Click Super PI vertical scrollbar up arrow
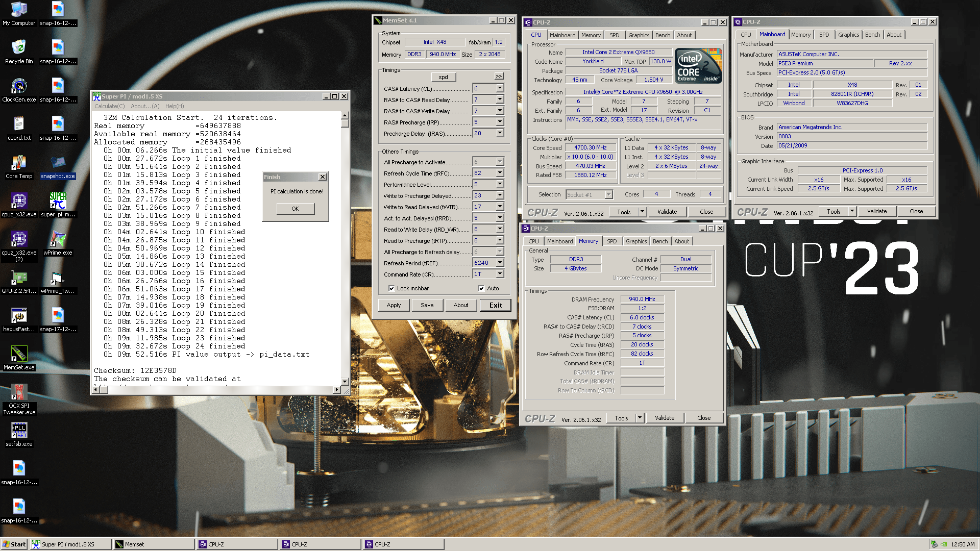The width and height of the screenshot is (980, 551). click(345, 116)
